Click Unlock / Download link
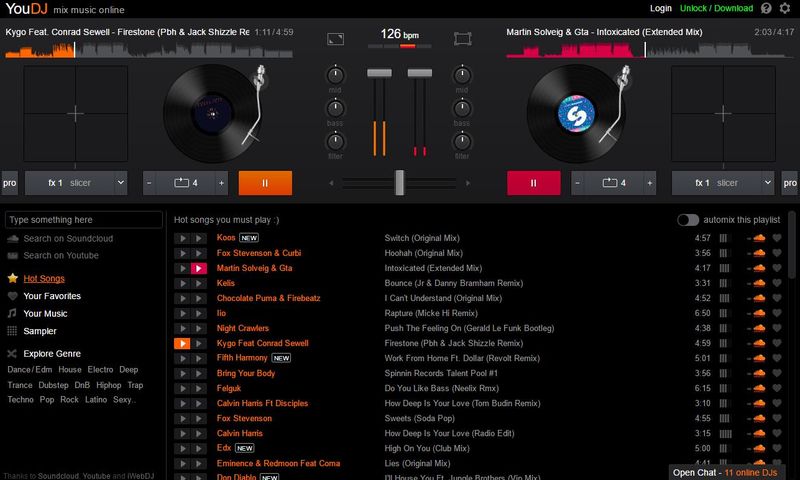800x480 pixels. [x=716, y=8]
